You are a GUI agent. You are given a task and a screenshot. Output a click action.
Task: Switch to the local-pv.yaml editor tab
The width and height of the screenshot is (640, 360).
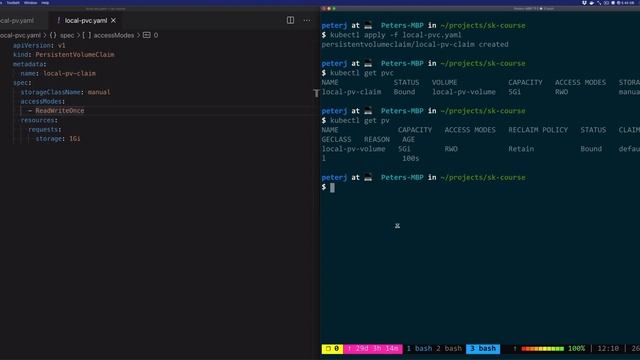tap(17, 20)
